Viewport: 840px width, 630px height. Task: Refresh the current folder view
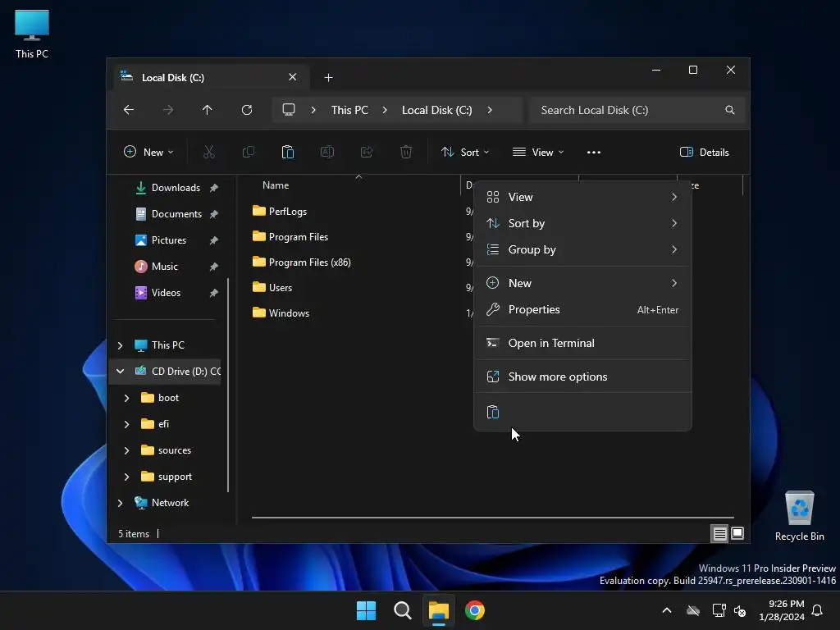point(247,110)
